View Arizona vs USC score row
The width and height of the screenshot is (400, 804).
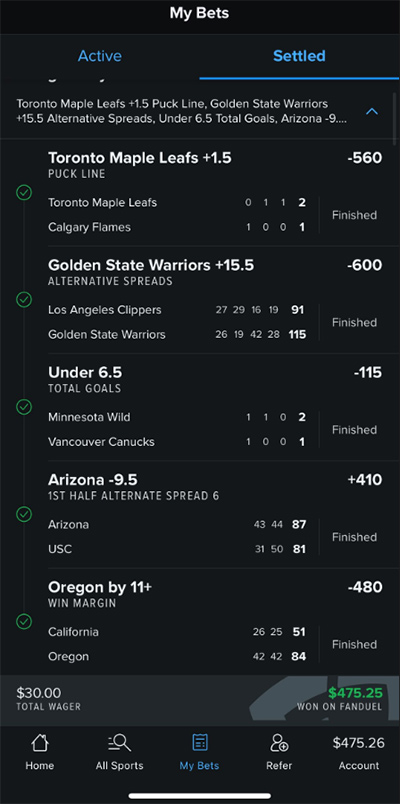click(177, 537)
